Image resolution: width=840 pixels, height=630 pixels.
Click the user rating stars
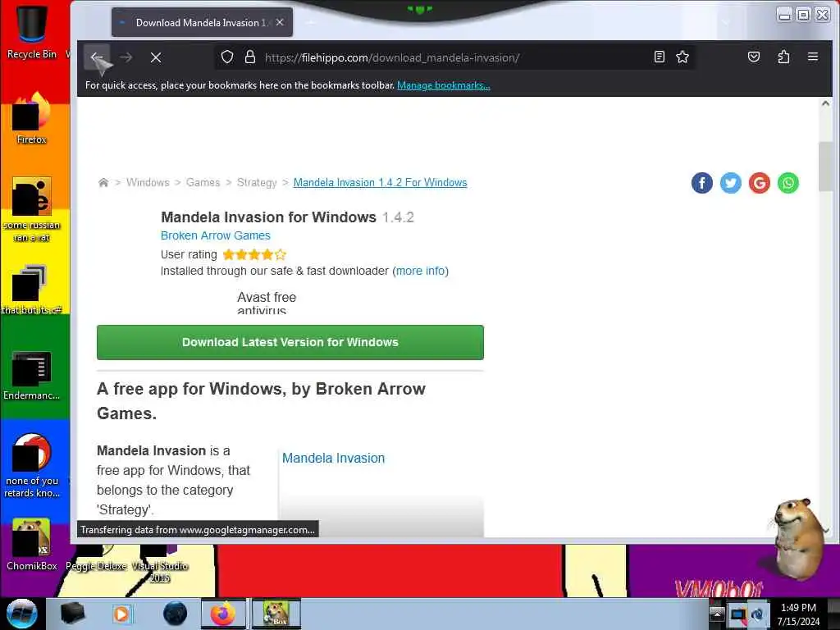pos(254,254)
